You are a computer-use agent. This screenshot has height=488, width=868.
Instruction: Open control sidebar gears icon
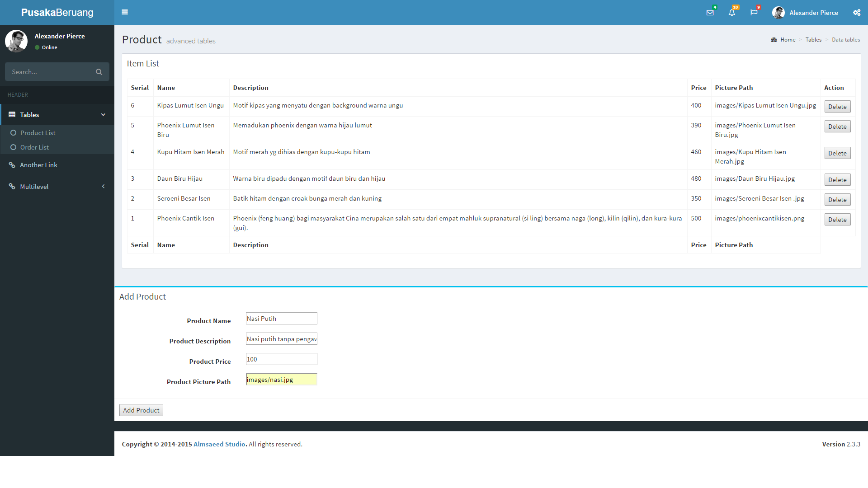857,13
